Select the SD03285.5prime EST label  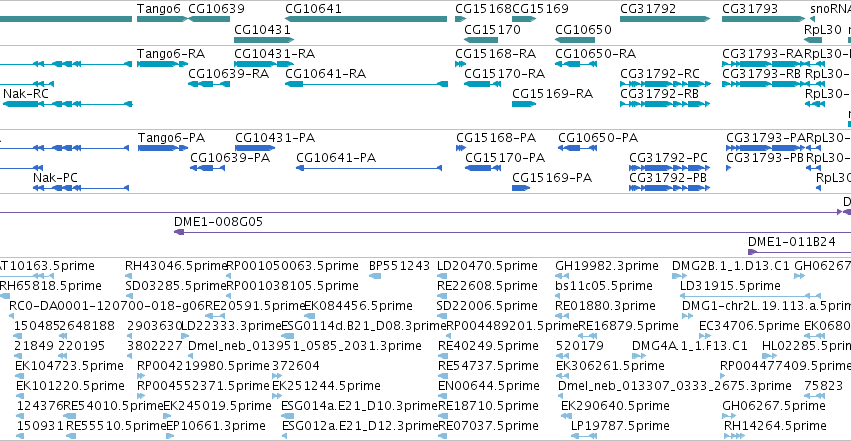point(176,286)
